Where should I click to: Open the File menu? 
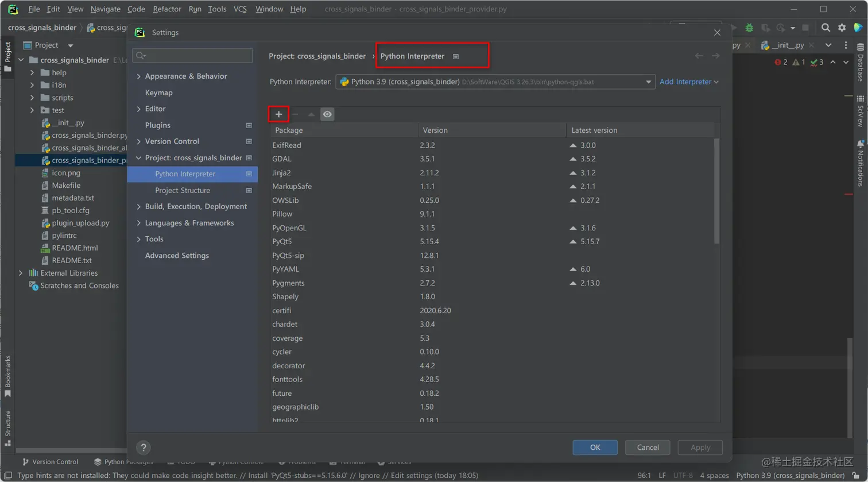(34, 9)
